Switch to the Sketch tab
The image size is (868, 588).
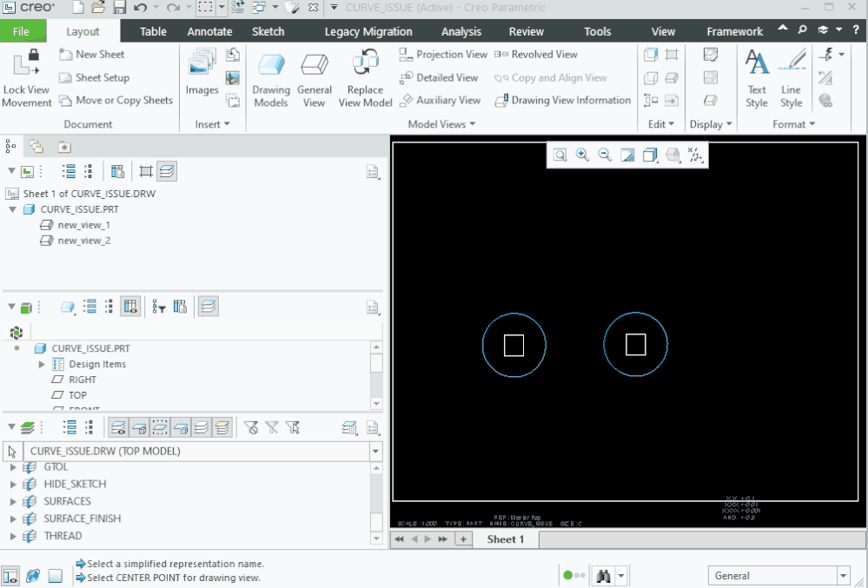pyautogui.click(x=268, y=31)
